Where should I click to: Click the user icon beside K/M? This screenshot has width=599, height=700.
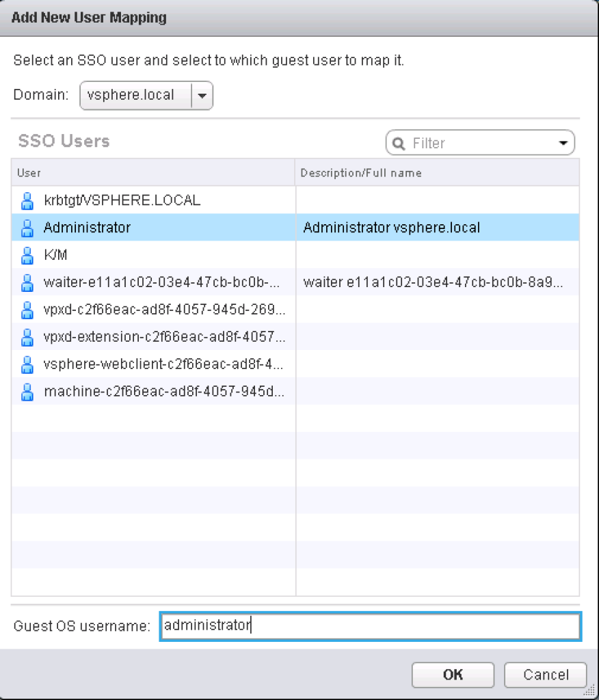pyautogui.click(x=27, y=255)
